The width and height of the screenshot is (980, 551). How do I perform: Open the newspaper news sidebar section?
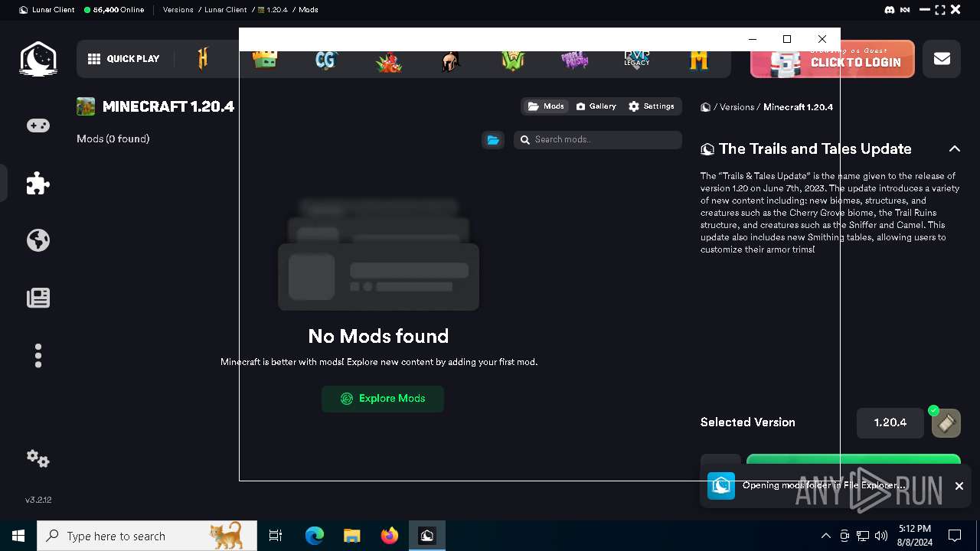pyautogui.click(x=38, y=298)
